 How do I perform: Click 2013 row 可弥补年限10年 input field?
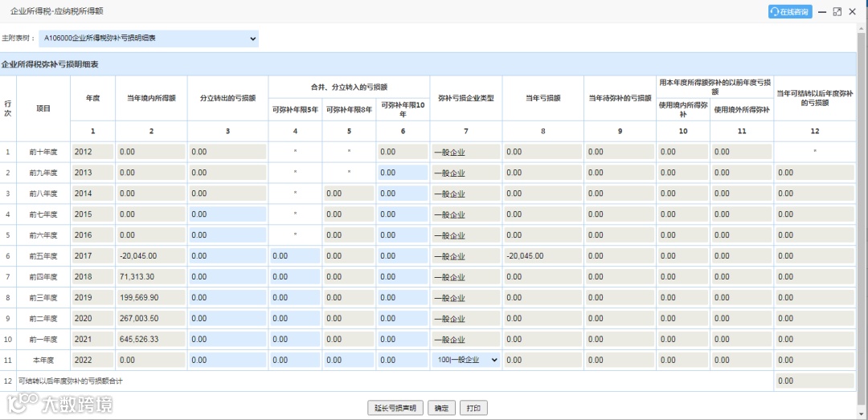click(403, 173)
